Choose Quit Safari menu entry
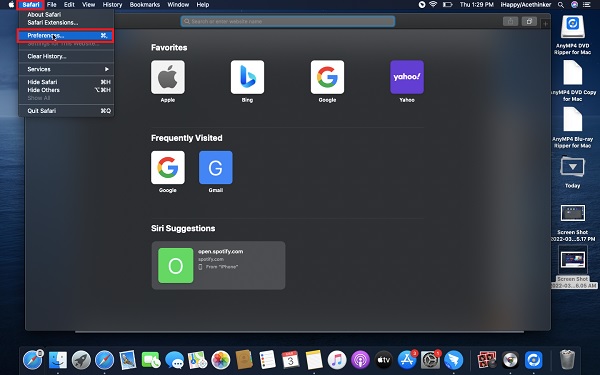Viewport: 600px width, 375px height. pyautogui.click(x=66, y=111)
